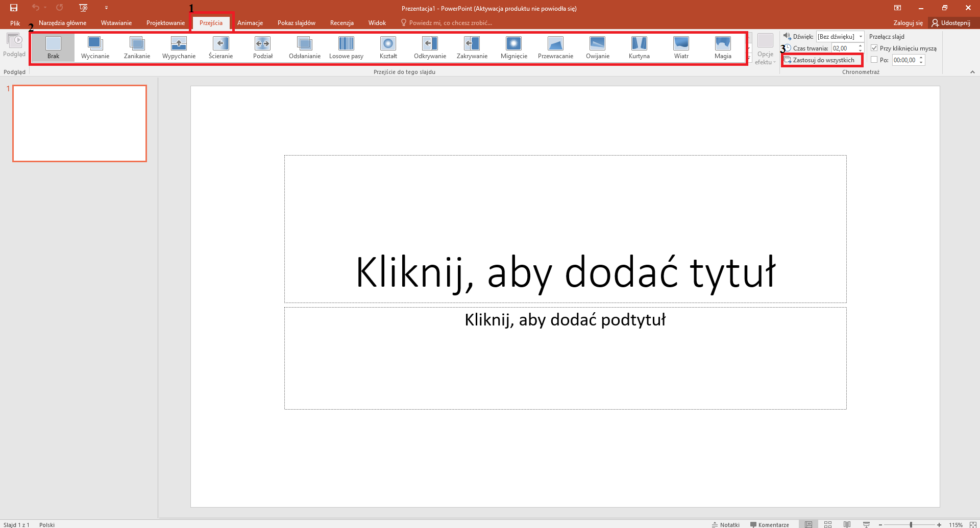
Task: Apply the Kurtyna transition
Action: (639, 48)
